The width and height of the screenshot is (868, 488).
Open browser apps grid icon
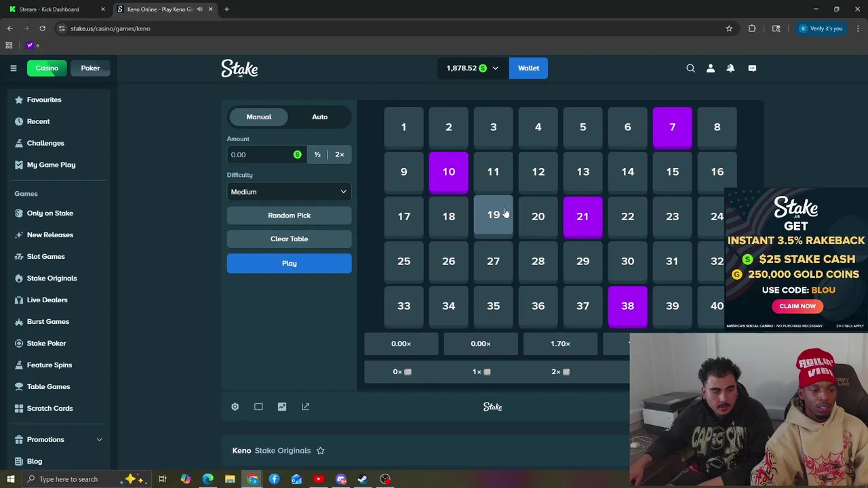(9, 45)
